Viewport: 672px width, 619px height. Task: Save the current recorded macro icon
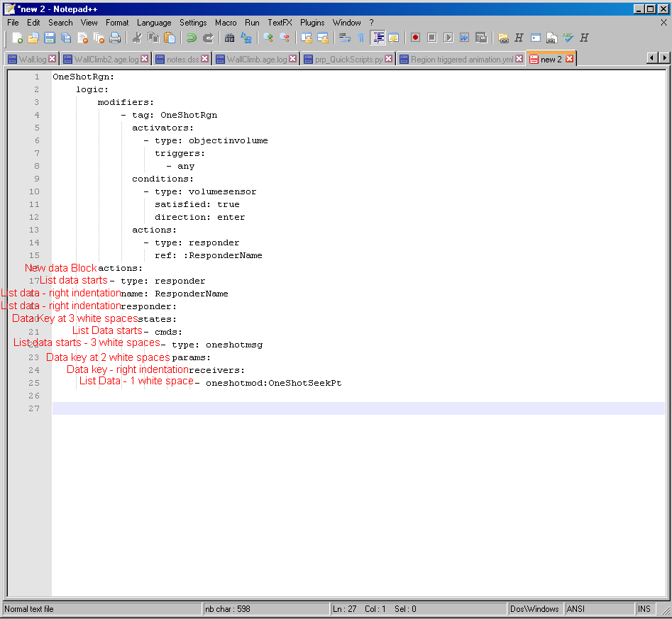481,38
